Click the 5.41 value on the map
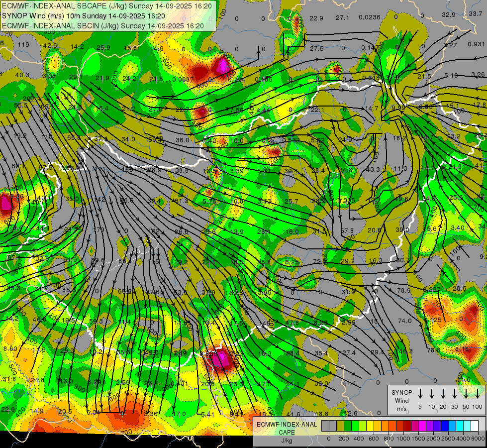 click(208, 414)
